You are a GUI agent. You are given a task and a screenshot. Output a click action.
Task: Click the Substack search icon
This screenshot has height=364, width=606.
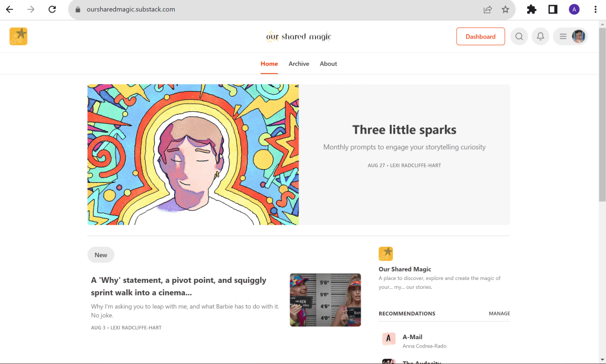pos(519,37)
